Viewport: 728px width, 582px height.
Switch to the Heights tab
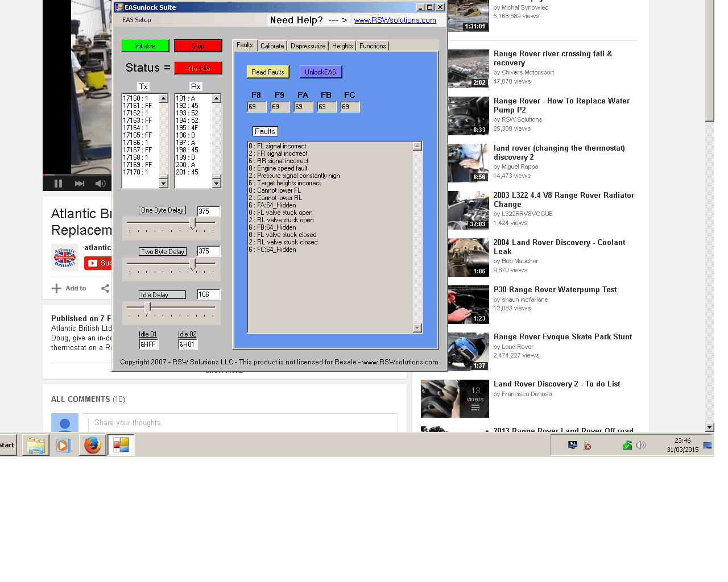342,46
